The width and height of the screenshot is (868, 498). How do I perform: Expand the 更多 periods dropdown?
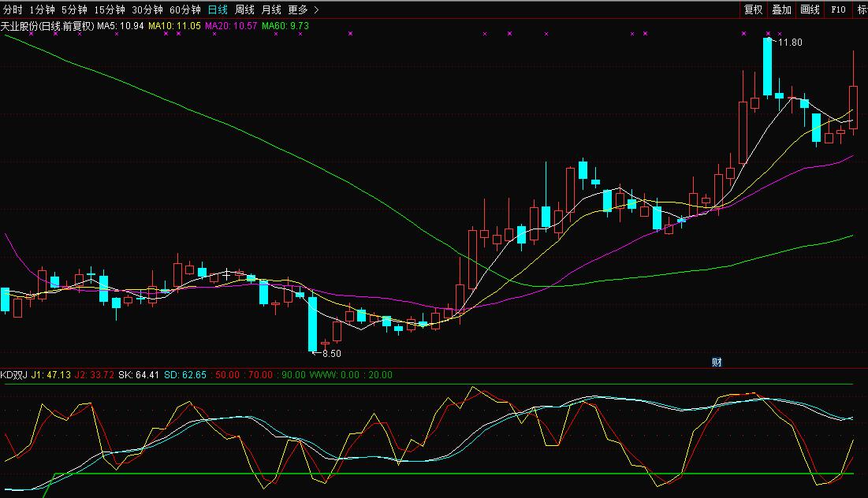[303, 9]
